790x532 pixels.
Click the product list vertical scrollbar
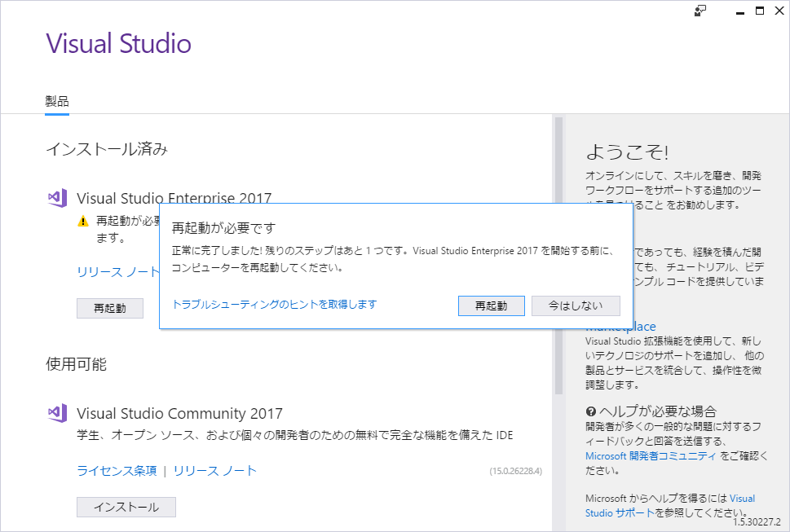(x=558, y=255)
